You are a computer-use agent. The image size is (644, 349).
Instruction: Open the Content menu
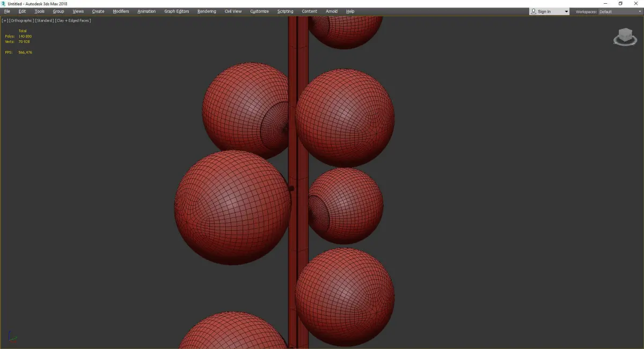coord(309,11)
